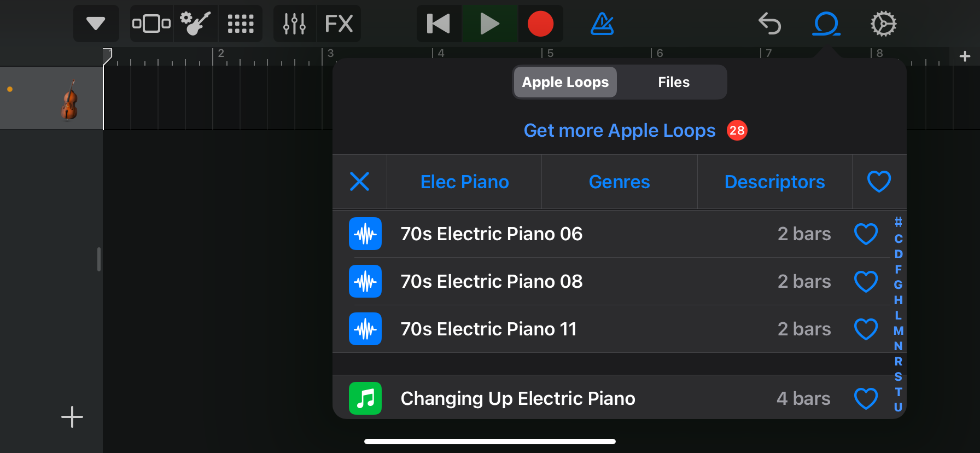Favorite the 70s Electric Piano 08 loop
The height and width of the screenshot is (453, 980).
[866, 281]
